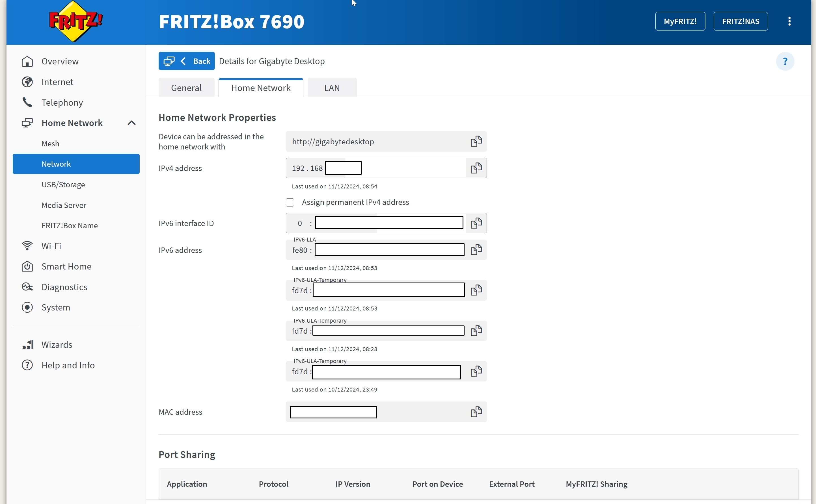Open Mesh in the sidebar
The height and width of the screenshot is (504, 816).
point(50,144)
